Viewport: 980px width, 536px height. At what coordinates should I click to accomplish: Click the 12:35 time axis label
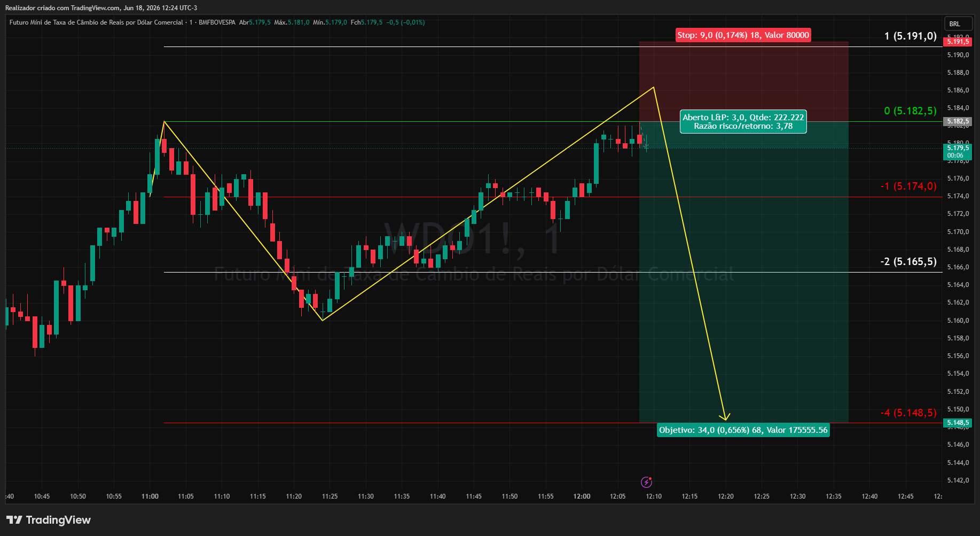[x=834, y=496]
